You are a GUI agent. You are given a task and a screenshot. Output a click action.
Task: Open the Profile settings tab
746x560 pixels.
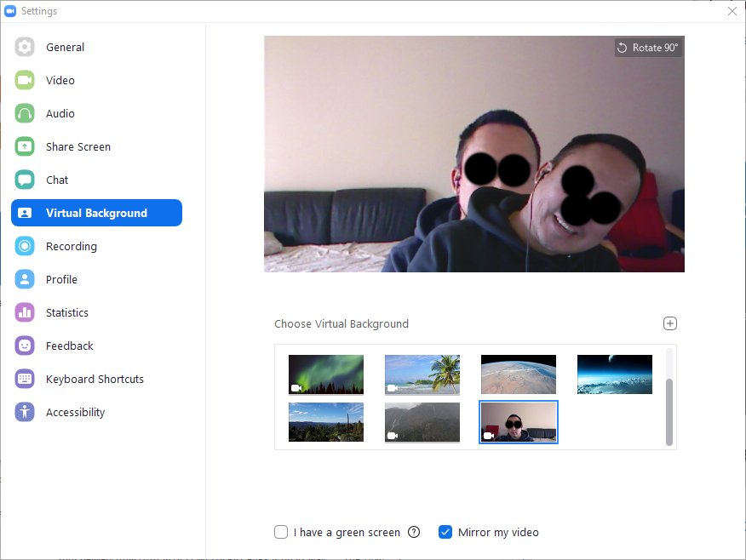click(x=61, y=280)
